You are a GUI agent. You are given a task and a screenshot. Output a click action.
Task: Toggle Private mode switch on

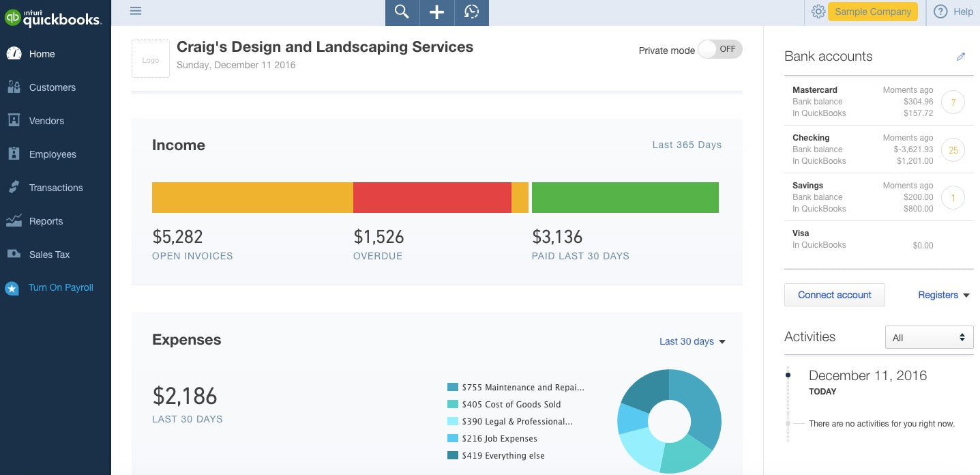(x=719, y=49)
